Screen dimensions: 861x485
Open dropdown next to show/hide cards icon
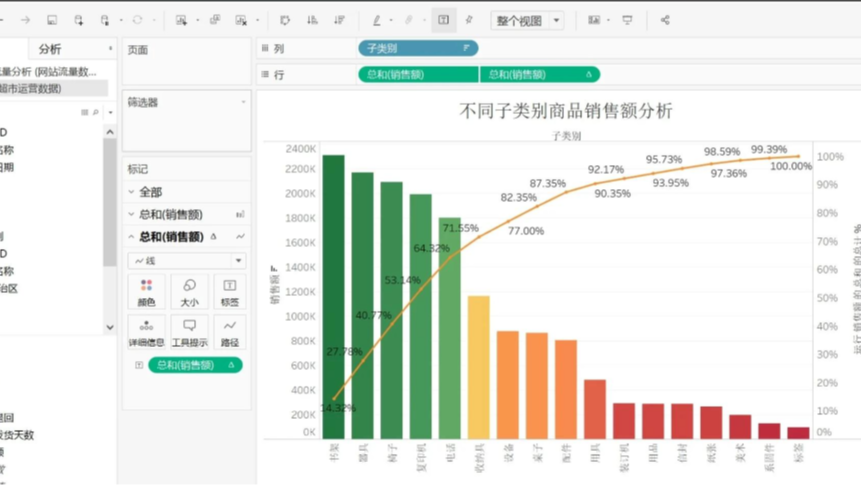(608, 20)
